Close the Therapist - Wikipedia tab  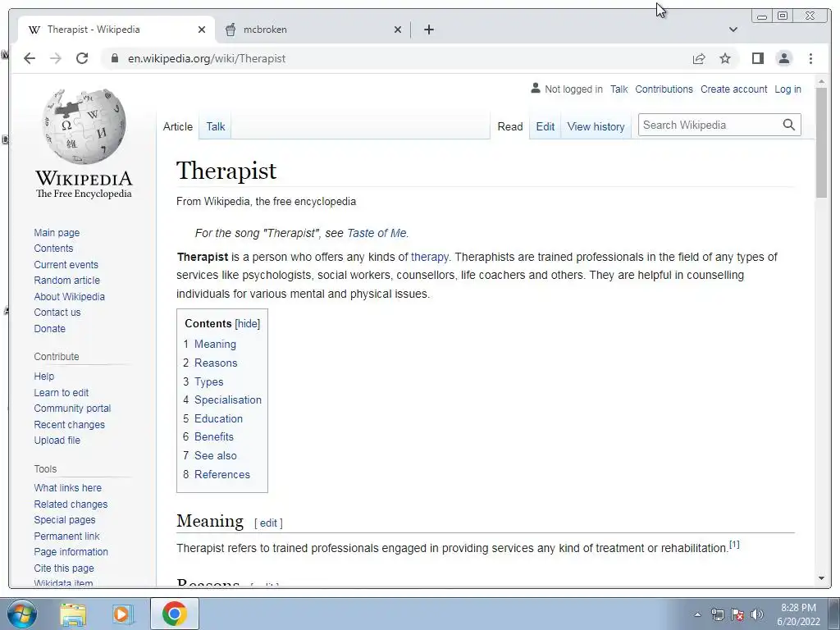coord(202,30)
